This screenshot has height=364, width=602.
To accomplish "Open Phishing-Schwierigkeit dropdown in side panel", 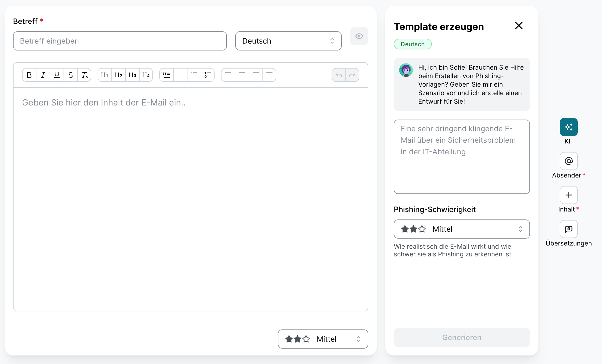I will pos(462,229).
